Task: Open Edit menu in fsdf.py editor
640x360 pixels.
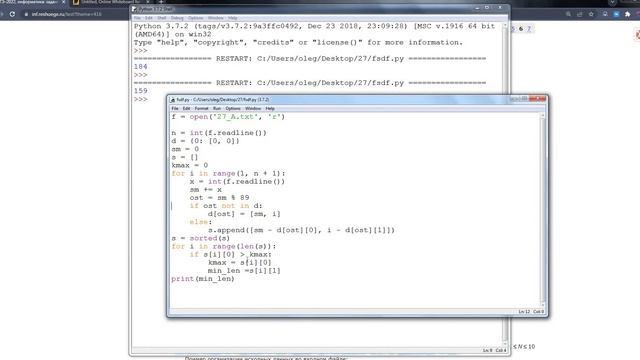Action: pyautogui.click(x=187, y=109)
